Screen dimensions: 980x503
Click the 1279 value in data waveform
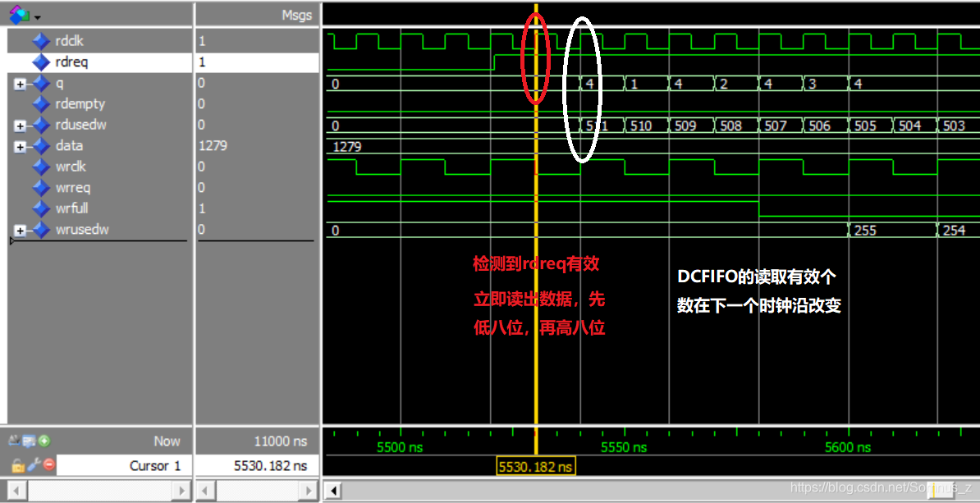click(x=347, y=147)
